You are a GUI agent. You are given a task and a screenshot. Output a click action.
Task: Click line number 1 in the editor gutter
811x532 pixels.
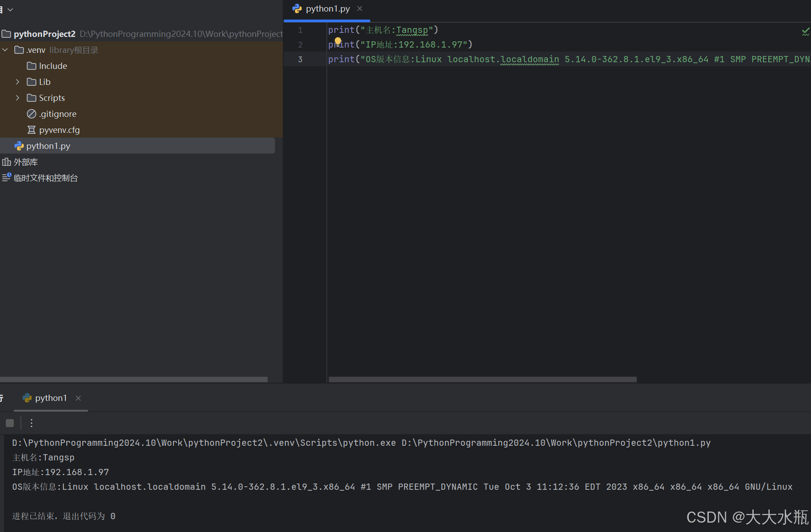click(300, 30)
